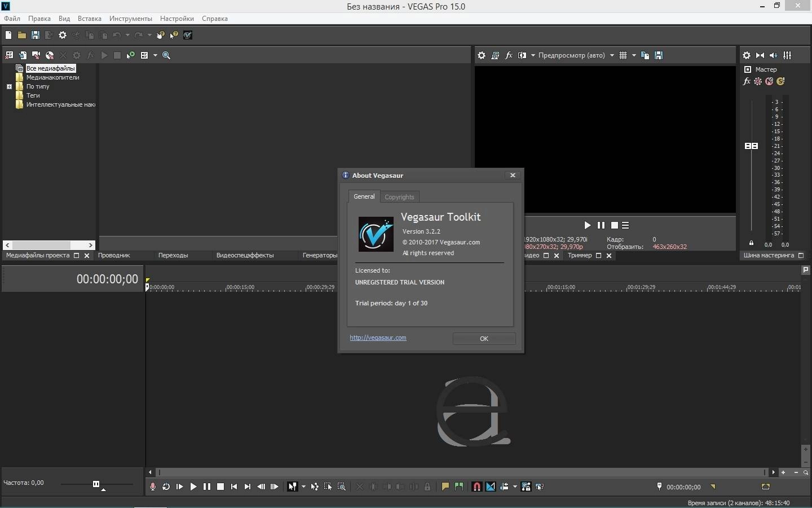This screenshot has height=508, width=812.
Task: Click OK in the About Vegasaur dialog
Action: (484, 339)
